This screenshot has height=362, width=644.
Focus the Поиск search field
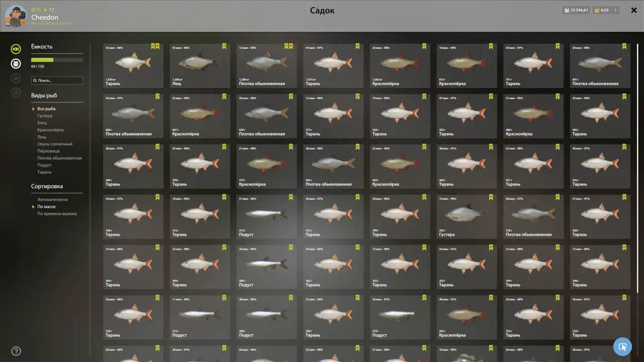pyautogui.click(x=57, y=81)
